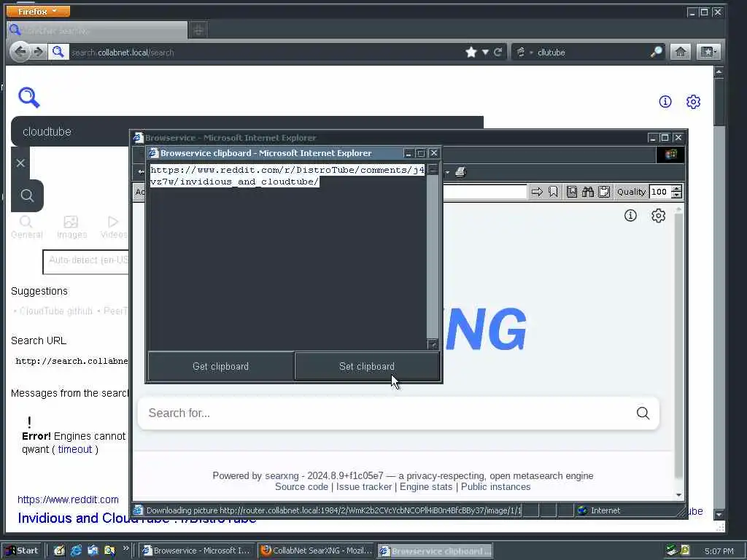Increase Quality value with up stepper

[676, 189]
